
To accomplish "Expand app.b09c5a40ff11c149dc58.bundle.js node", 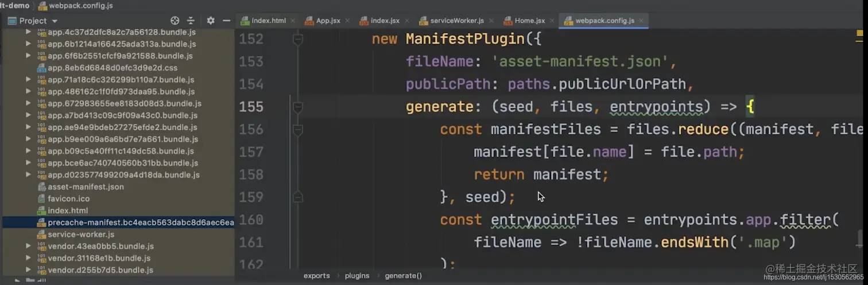I will coord(28,151).
